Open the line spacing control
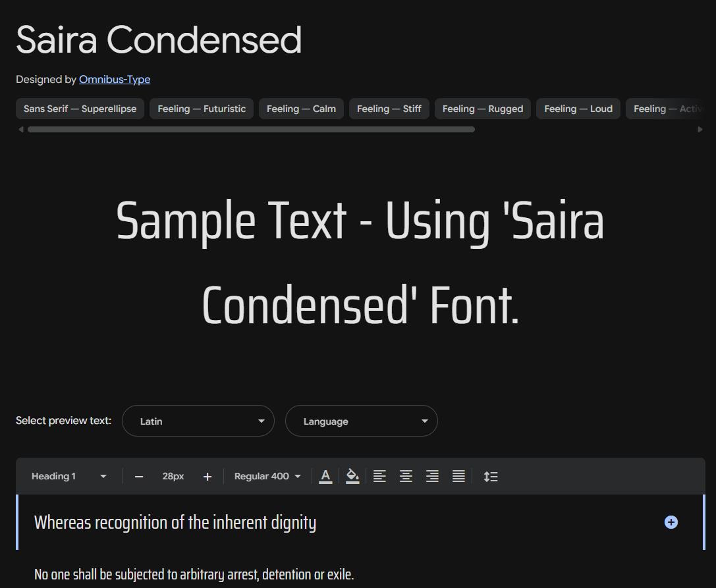This screenshot has height=588, width=716. pos(491,477)
